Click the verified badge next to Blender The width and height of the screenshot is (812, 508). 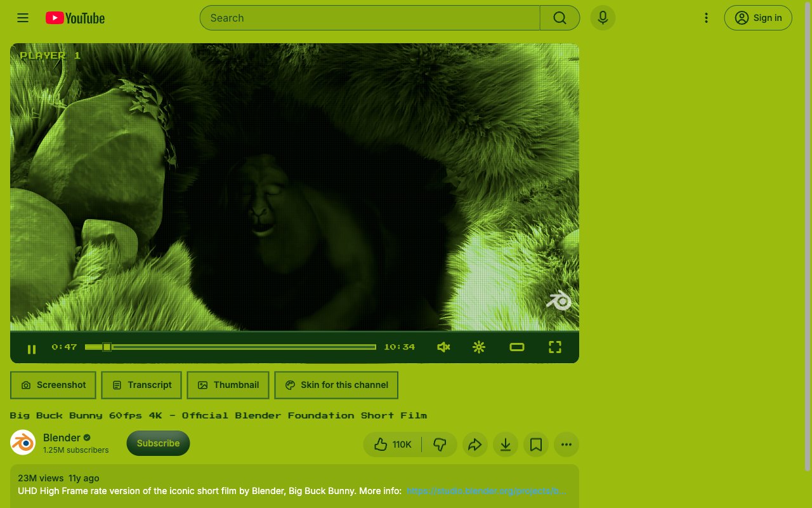(x=87, y=438)
